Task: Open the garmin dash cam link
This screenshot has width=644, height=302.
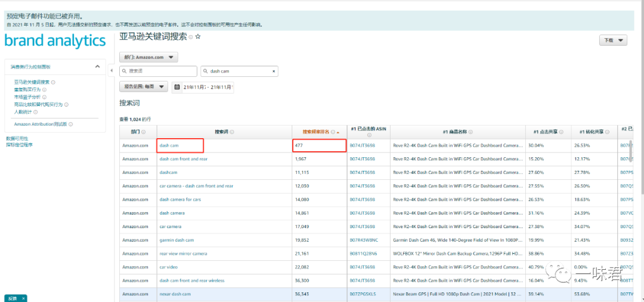Action: [177, 240]
